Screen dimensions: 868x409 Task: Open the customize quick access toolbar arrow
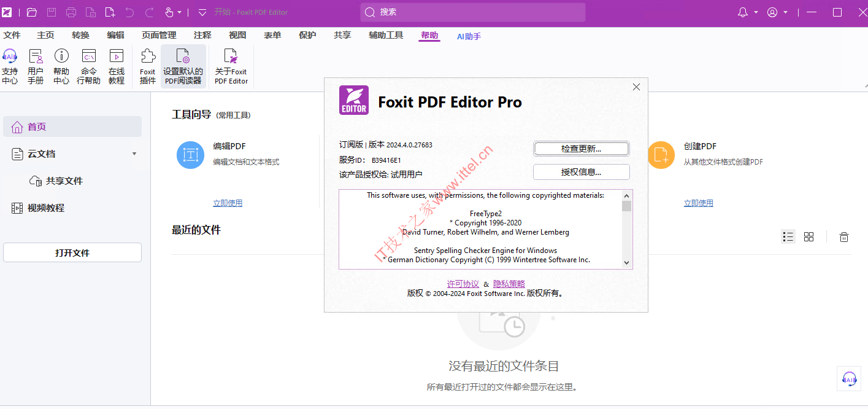point(202,12)
